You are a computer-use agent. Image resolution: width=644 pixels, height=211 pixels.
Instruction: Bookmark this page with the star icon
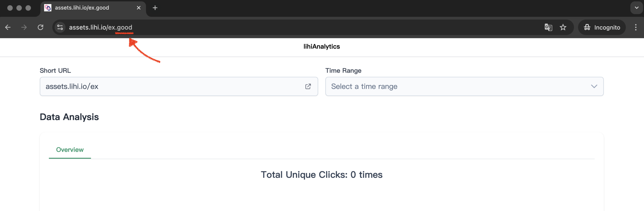(x=563, y=27)
